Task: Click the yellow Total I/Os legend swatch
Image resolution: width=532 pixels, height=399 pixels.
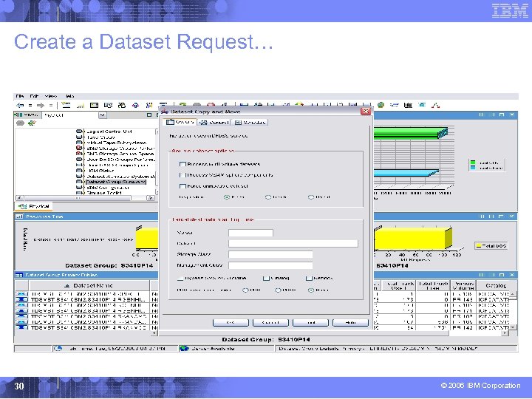Action: (x=479, y=246)
